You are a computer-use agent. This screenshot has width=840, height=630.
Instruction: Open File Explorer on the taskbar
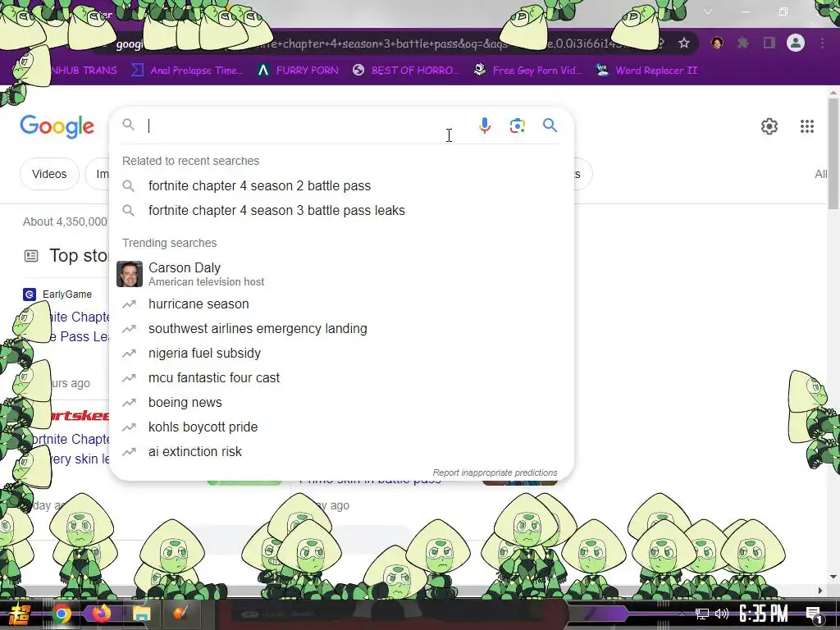pyautogui.click(x=141, y=614)
